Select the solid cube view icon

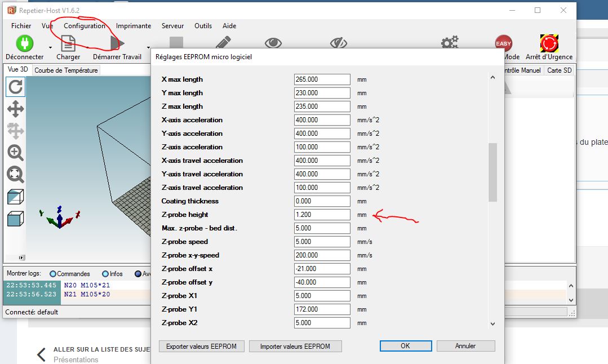point(16,219)
